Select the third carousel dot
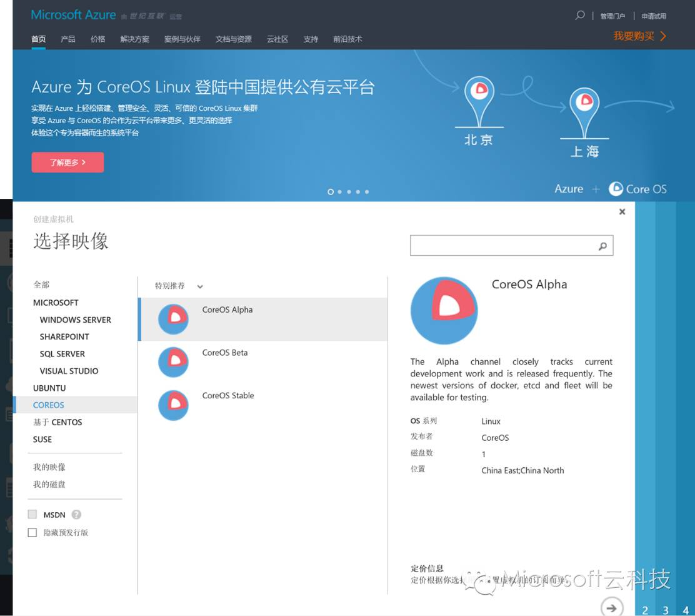Viewport: 695px width, 616px height. 349,192
